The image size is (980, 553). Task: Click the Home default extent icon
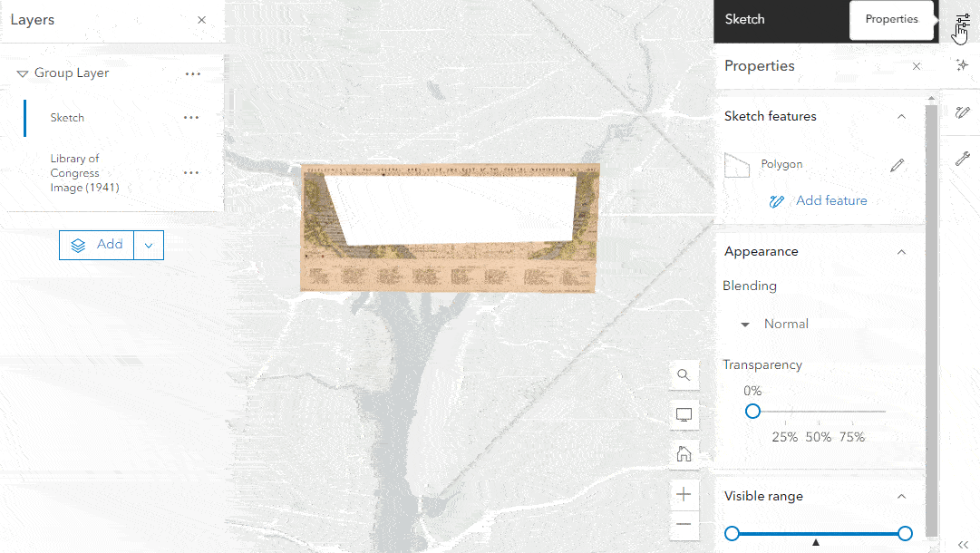684,454
